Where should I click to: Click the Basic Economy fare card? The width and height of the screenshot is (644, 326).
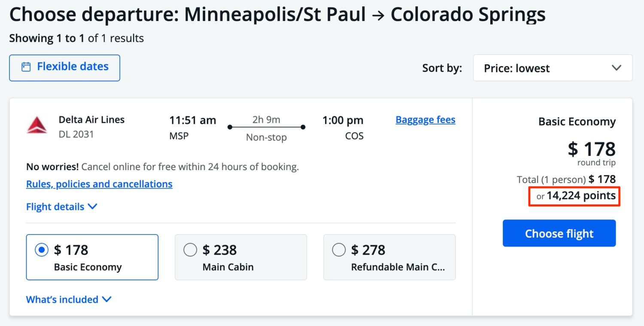[92, 257]
